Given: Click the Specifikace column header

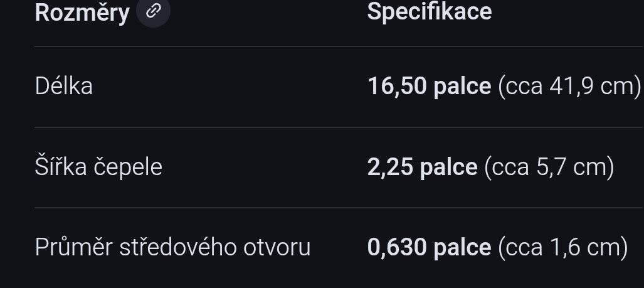Looking at the screenshot, I should [429, 11].
